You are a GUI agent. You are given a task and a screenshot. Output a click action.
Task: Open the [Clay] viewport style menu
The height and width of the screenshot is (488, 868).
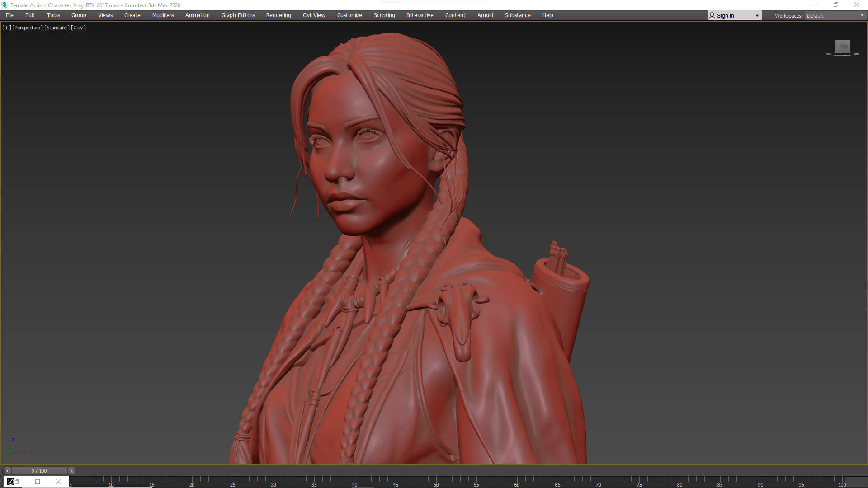coord(78,28)
